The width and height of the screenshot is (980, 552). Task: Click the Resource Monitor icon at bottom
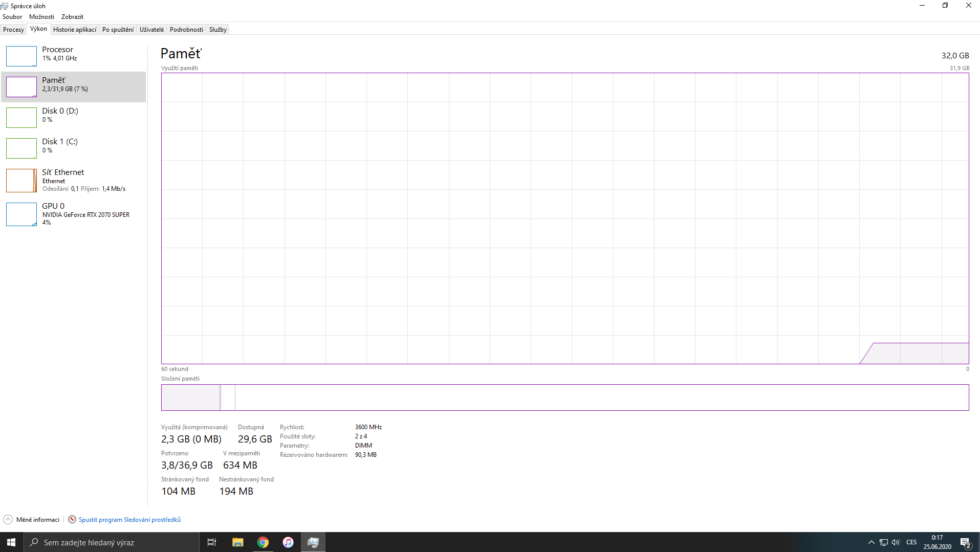(x=72, y=519)
